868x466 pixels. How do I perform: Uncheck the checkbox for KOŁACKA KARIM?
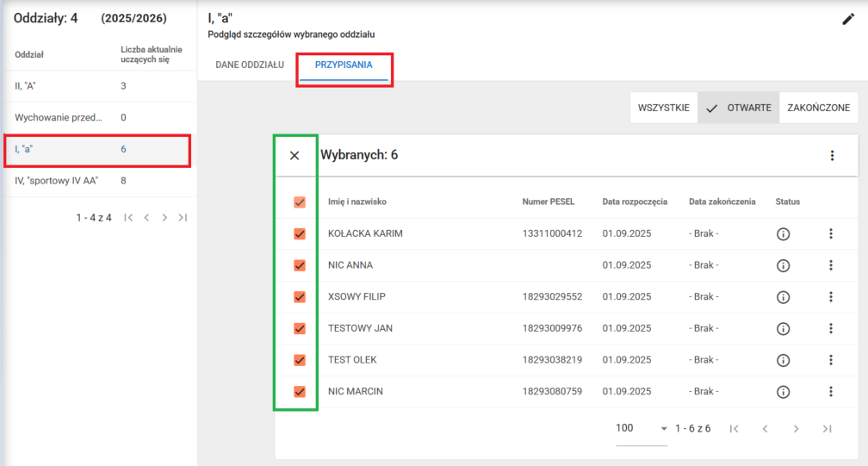pyautogui.click(x=300, y=233)
